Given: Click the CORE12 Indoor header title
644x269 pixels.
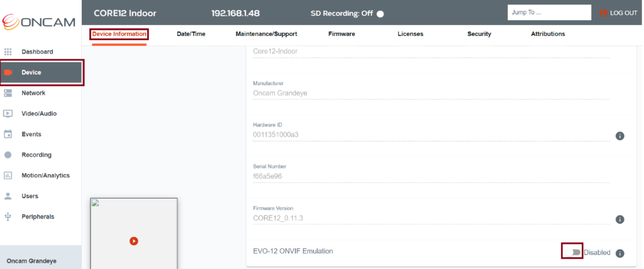Looking at the screenshot, I should (x=125, y=13).
